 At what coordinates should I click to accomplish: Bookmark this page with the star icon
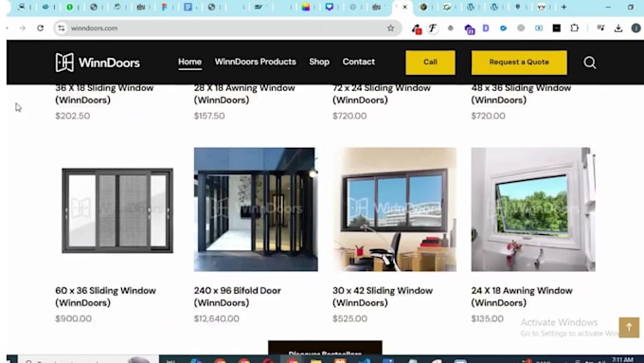pyautogui.click(x=390, y=27)
